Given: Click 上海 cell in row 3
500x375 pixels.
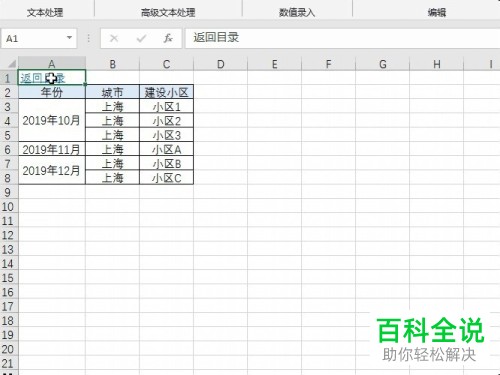Looking at the screenshot, I should pyautogui.click(x=113, y=107).
